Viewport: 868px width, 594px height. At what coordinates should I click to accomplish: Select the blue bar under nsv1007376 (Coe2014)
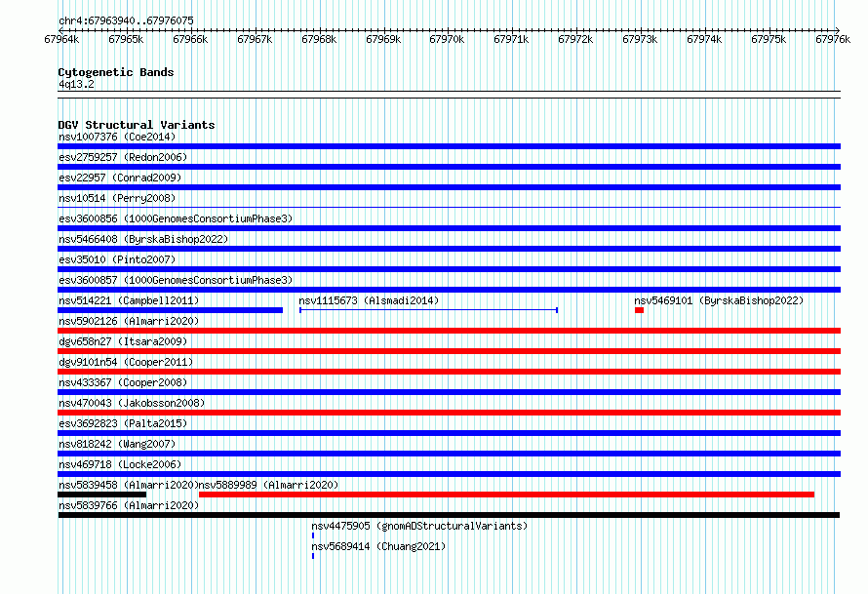pyautogui.click(x=449, y=146)
